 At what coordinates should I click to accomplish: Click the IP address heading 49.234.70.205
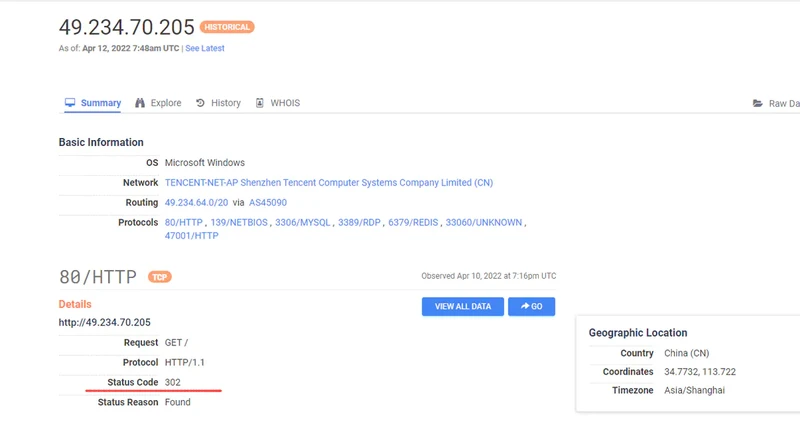127,27
